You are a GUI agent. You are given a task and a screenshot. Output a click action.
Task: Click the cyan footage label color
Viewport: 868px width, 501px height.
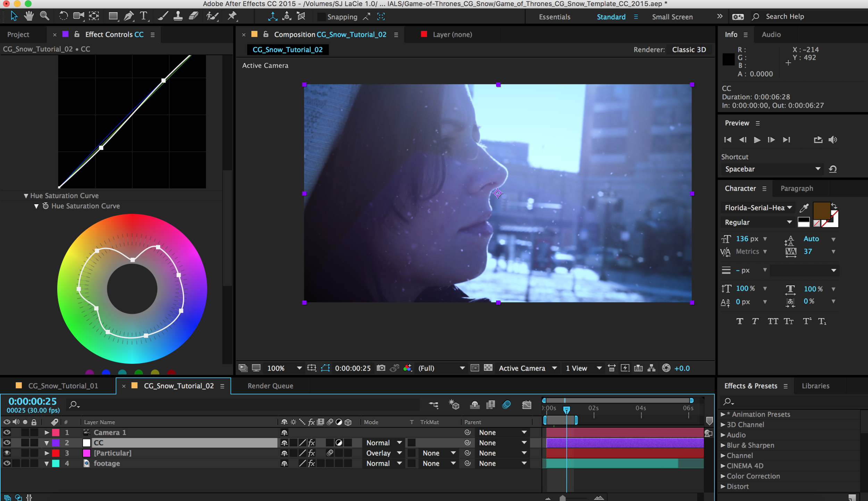coord(56,463)
